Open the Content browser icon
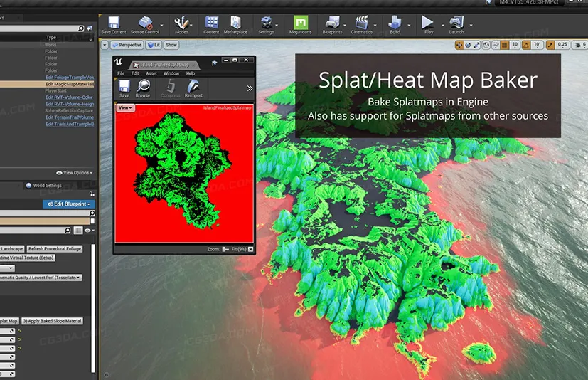The image size is (588, 380). click(x=211, y=25)
